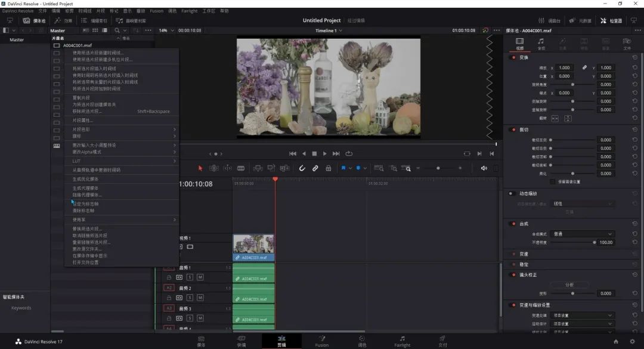644x349 pixels.
Task: Click the 分析 button under 镜头校正
Action: pos(569,285)
